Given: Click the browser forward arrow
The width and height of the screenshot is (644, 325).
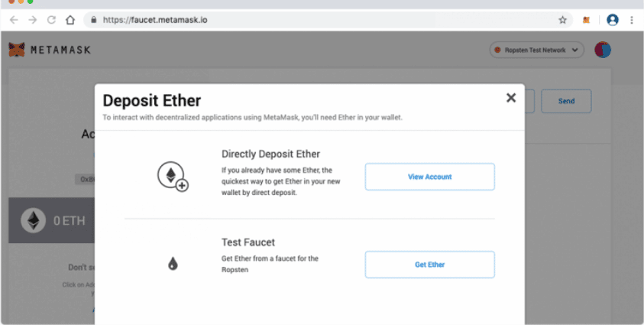Looking at the screenshot, I should pos(33,20).
